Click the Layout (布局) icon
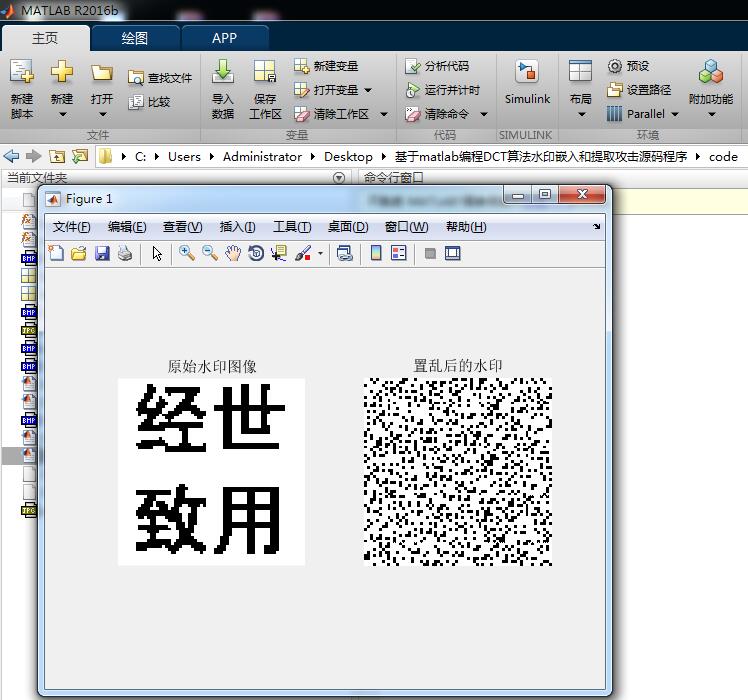The height and width of the screenshot is (700, 748). point(581,71)
